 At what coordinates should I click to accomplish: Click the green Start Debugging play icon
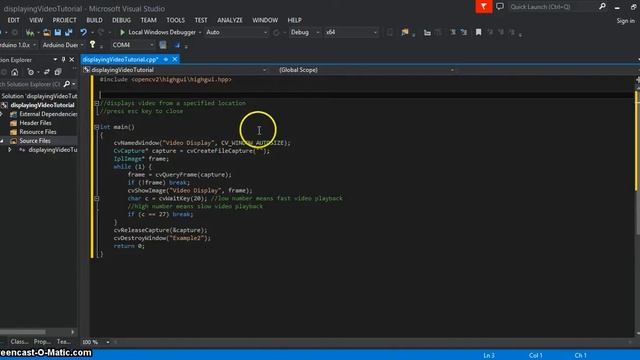pos(122,32)
